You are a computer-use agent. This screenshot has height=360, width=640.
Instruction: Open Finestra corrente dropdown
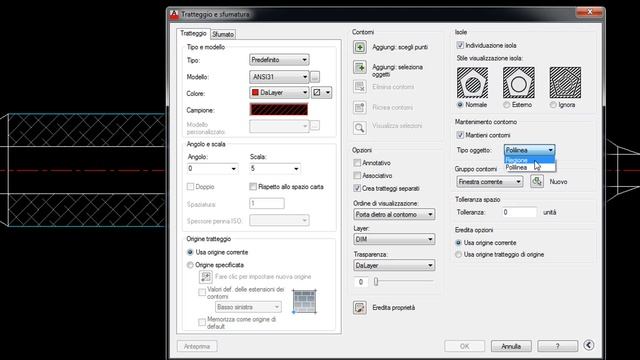click(x=489, y=182)
